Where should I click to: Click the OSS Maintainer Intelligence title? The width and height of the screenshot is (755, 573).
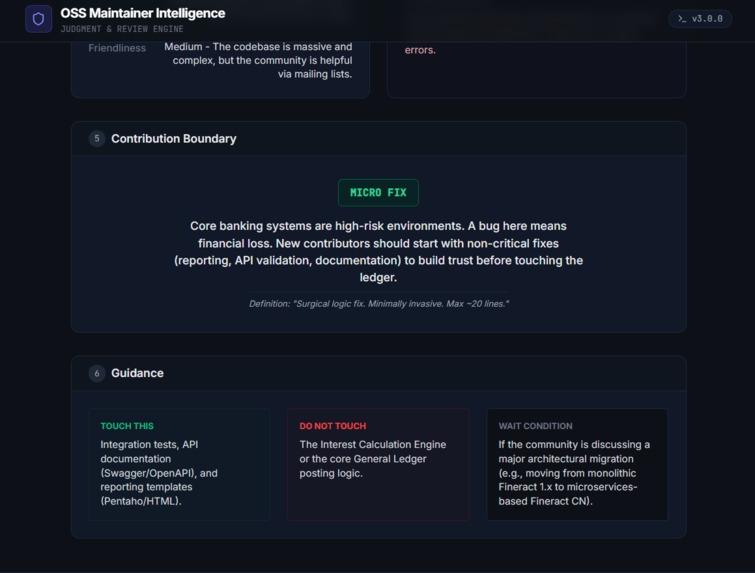(x=143, y=13)
